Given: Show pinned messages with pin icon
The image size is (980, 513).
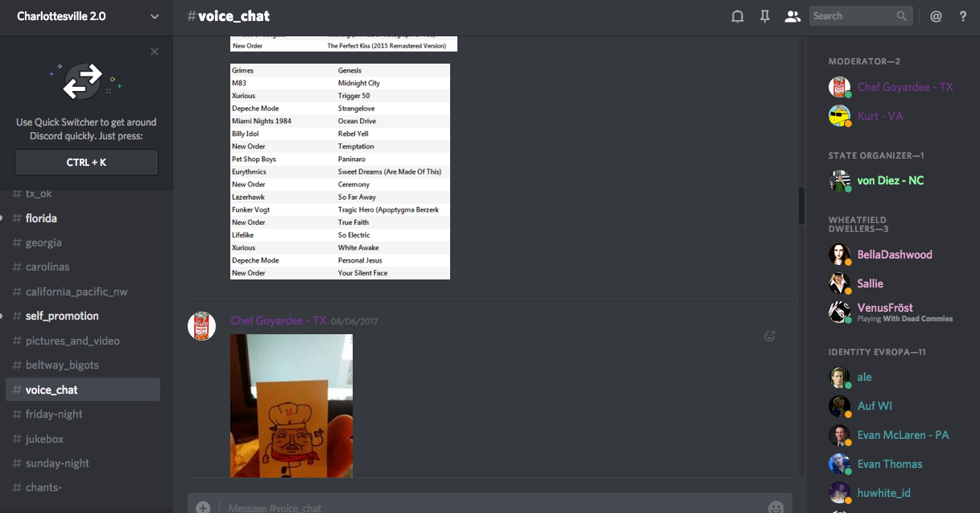Looking at the screenshot, I should [x=765, y=16].
